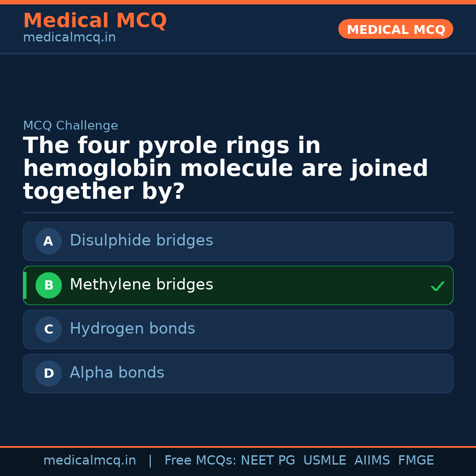This screenshot has height=476, width=476.
Task: Click the letter C circle badge
Action: (48, 329)
